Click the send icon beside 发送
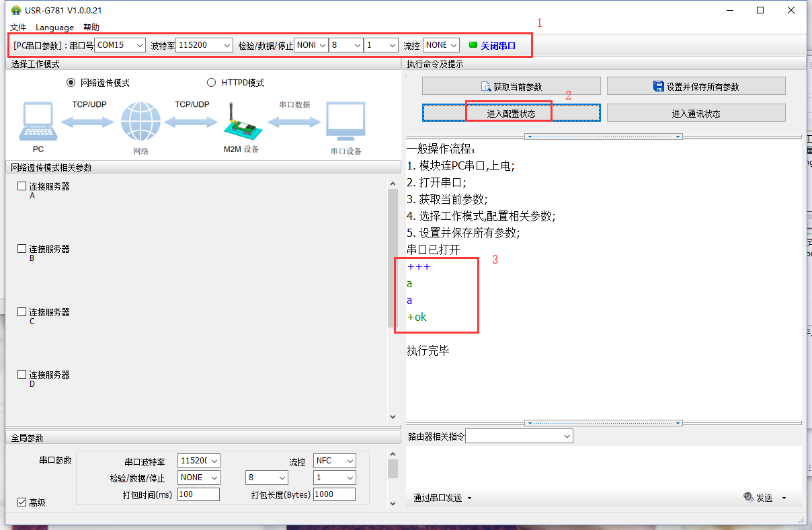812x530 pixels. click(748, 498)
